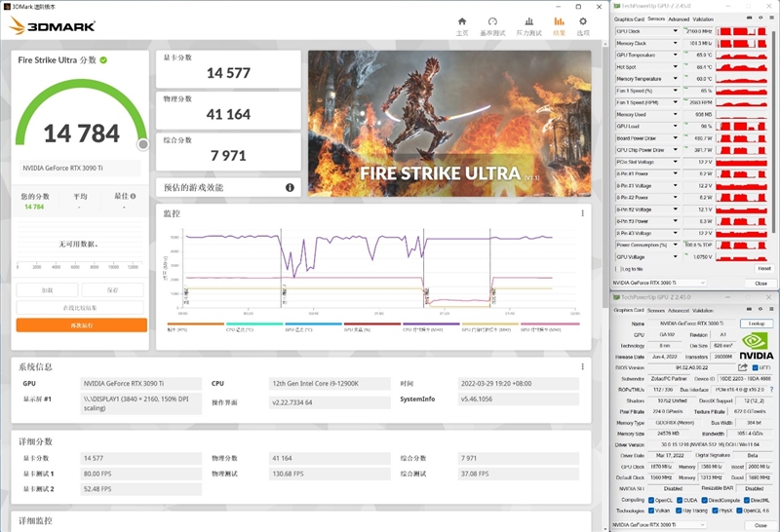Open the stress test (压力测试) icon
The image size is (780, 532).
pyautogui.click(x=528, y=21)
